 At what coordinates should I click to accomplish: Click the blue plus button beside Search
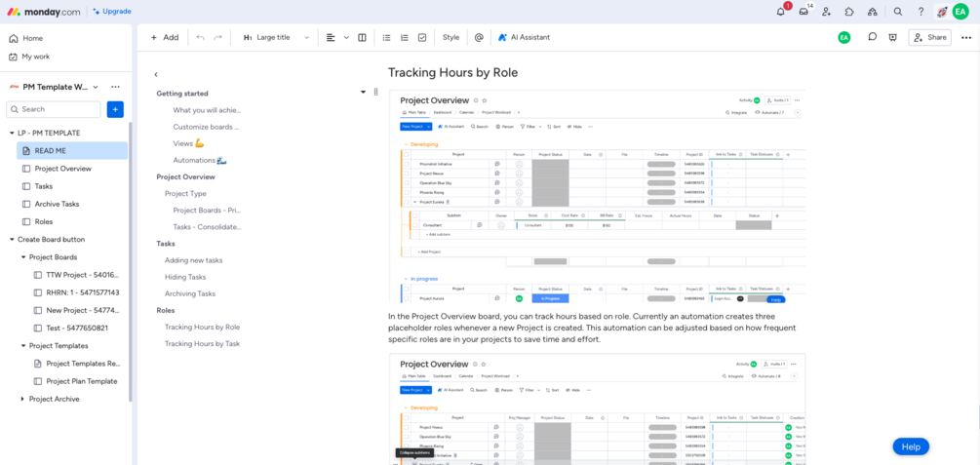[115, 109]
